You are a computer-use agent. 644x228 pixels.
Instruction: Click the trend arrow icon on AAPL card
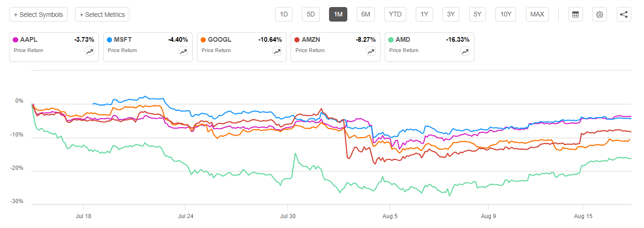point(90,52)
